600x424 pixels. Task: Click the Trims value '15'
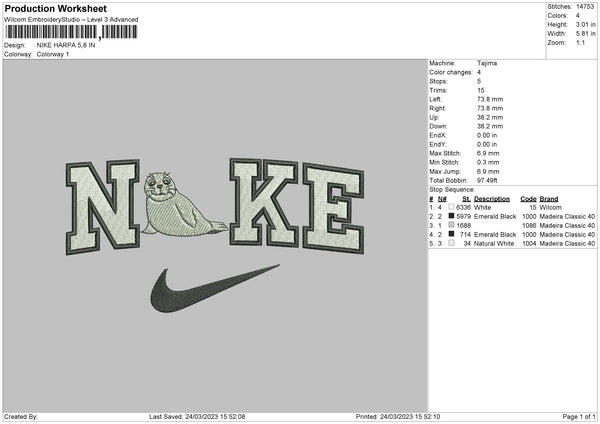coord(481,90)
